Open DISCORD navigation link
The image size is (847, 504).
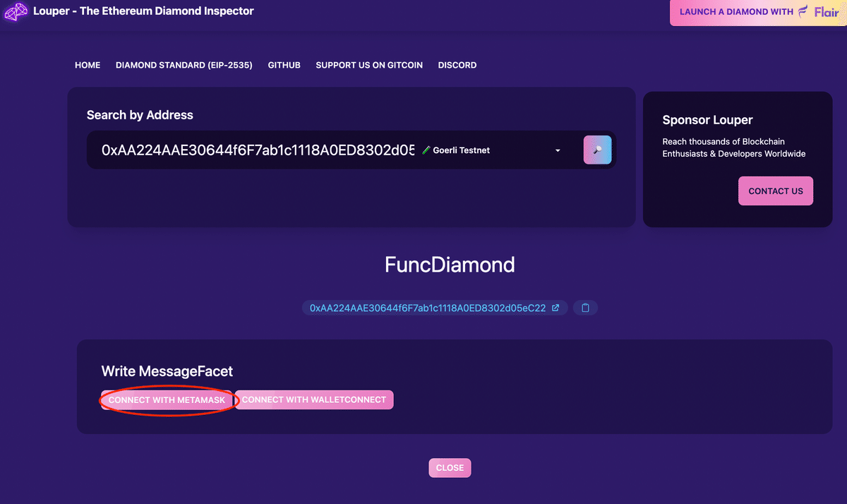[x=457, y=65]
